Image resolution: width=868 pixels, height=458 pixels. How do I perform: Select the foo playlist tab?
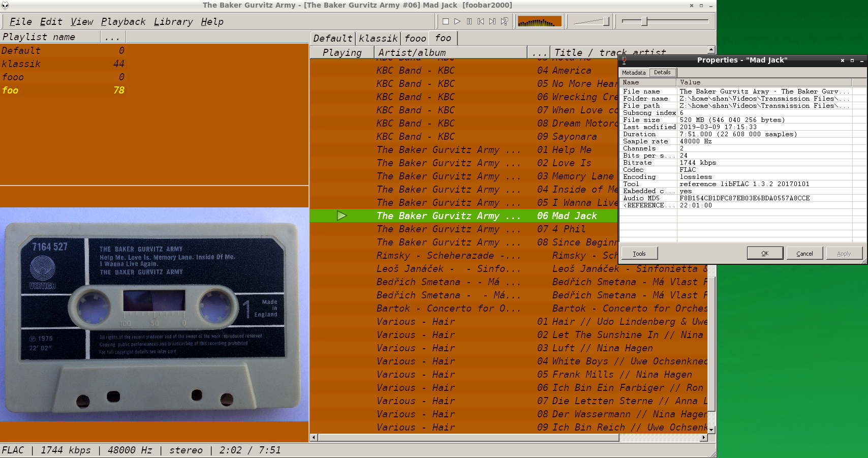coord(443,38)
